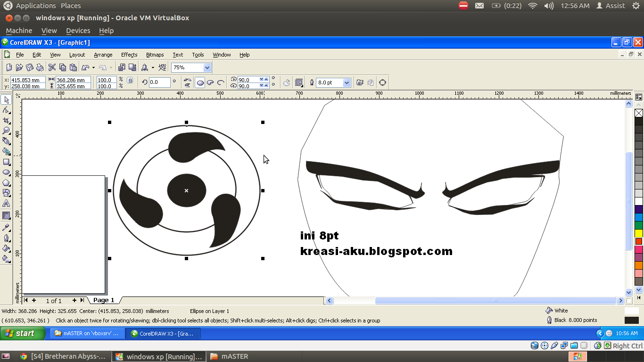Click the Mirror horizontally/vertically buttons
The image size is (644, 362).
point(188,82)
